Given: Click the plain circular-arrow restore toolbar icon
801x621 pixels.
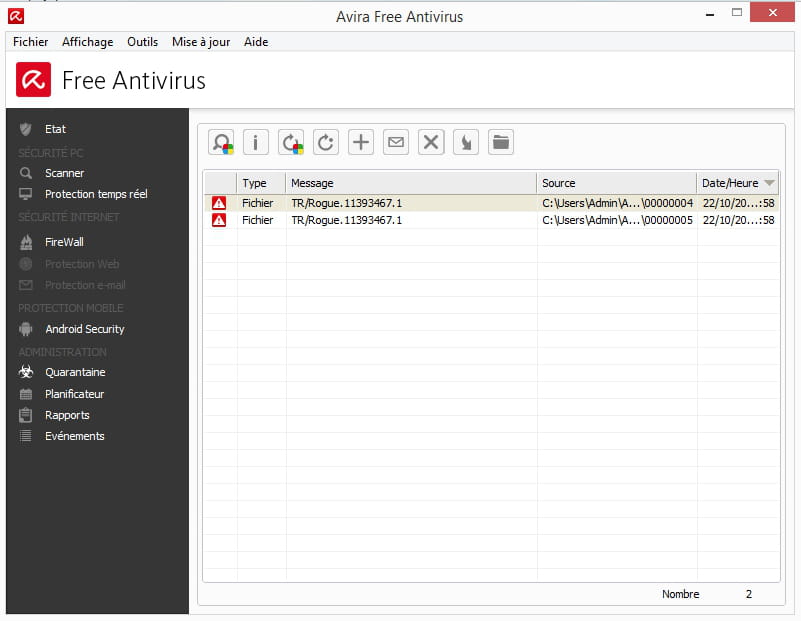Looking at the screenshot, I should (326, 142).
